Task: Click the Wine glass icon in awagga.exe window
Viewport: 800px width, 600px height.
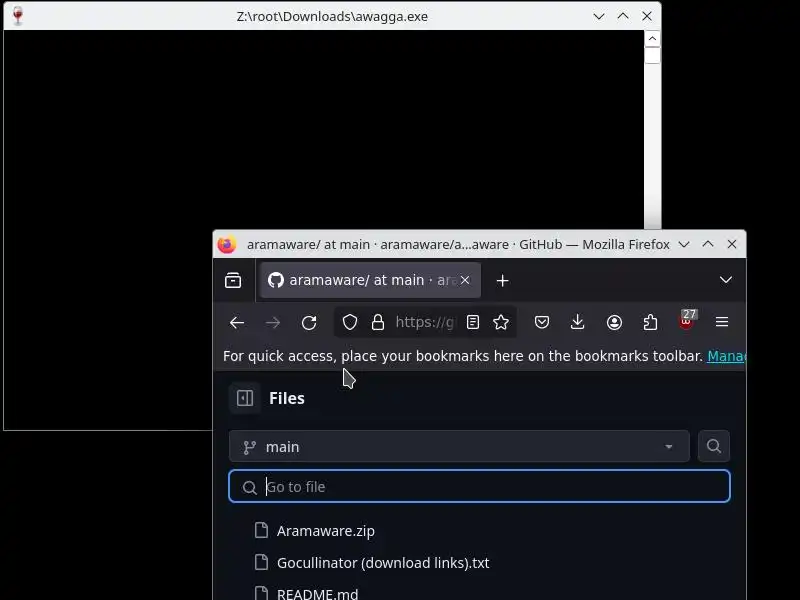Action: 18,15
